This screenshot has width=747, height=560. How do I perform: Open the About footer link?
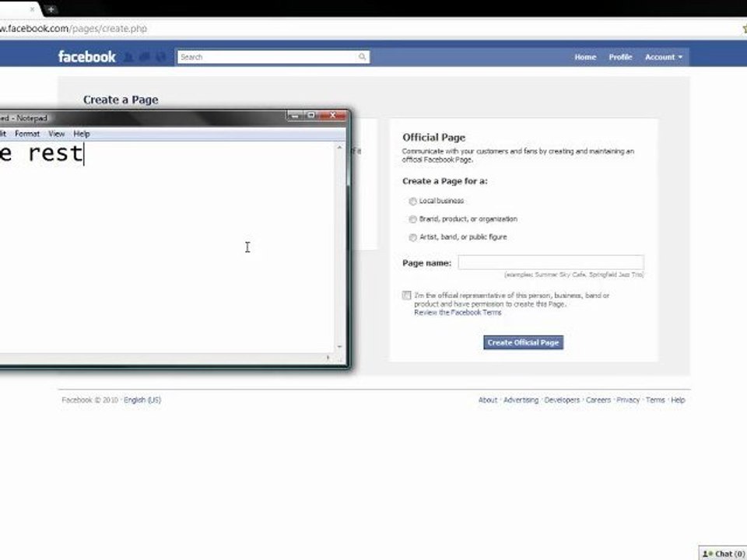tap(487, 400)
